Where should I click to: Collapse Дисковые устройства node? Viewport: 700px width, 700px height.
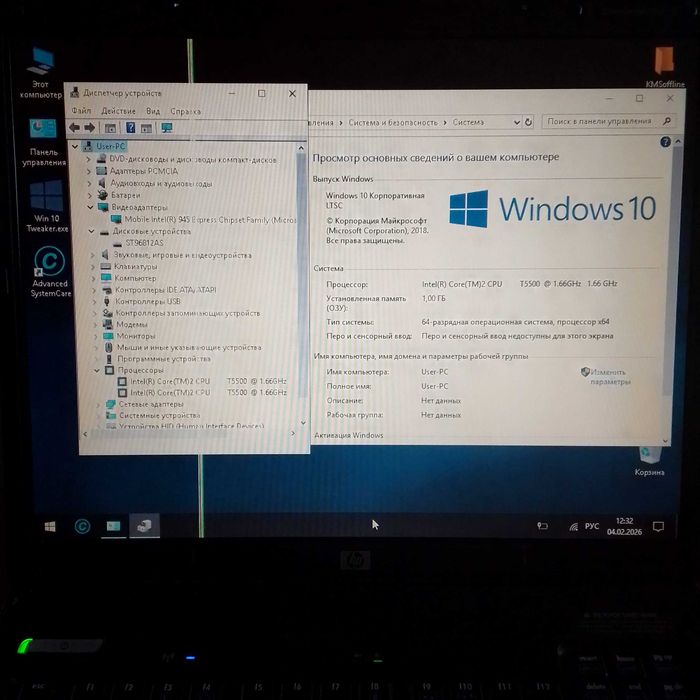coord(91,231)
